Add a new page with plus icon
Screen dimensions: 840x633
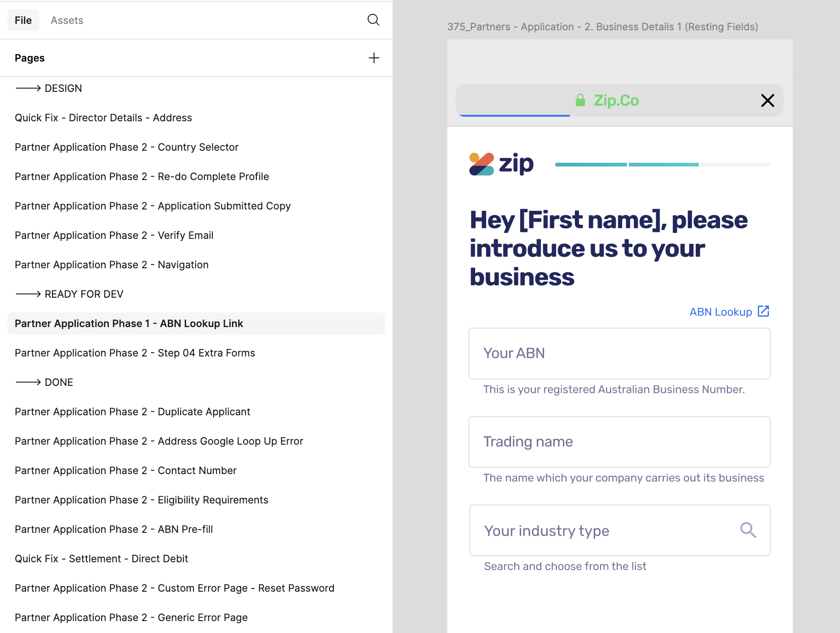374,58
